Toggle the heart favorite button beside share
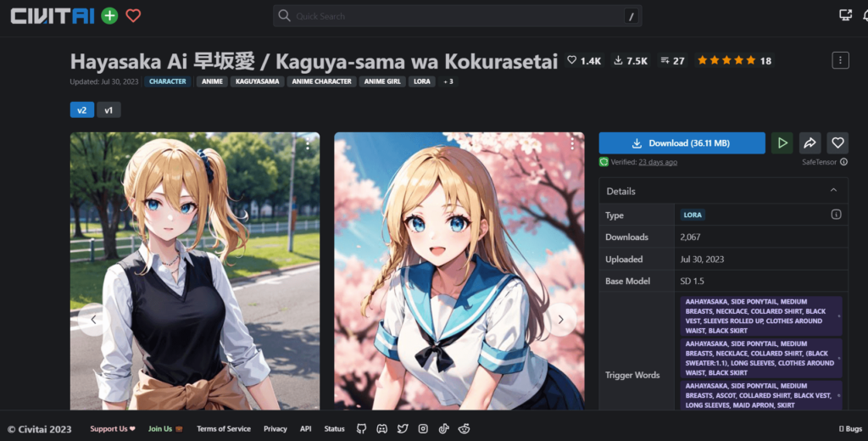 point(837,143)
